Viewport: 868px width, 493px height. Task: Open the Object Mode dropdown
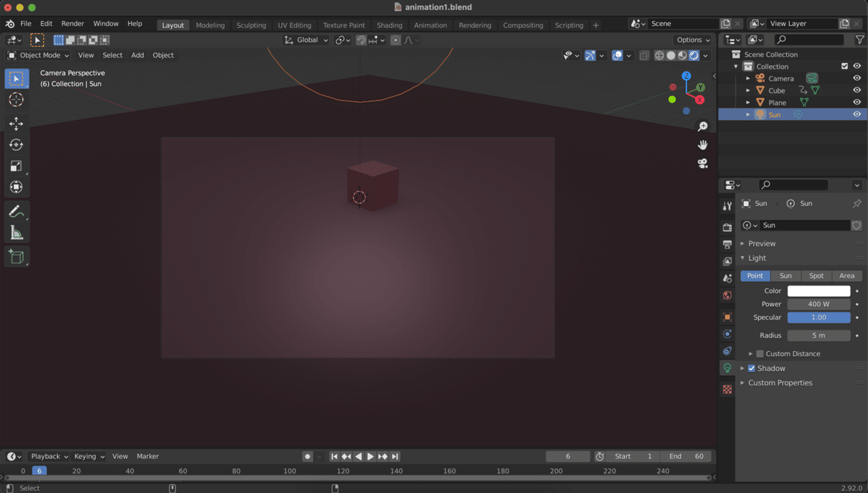point(38,55)
